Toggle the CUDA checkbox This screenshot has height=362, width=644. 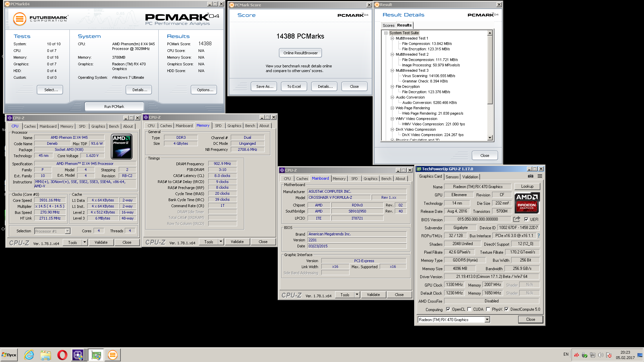tap(469, 309)
